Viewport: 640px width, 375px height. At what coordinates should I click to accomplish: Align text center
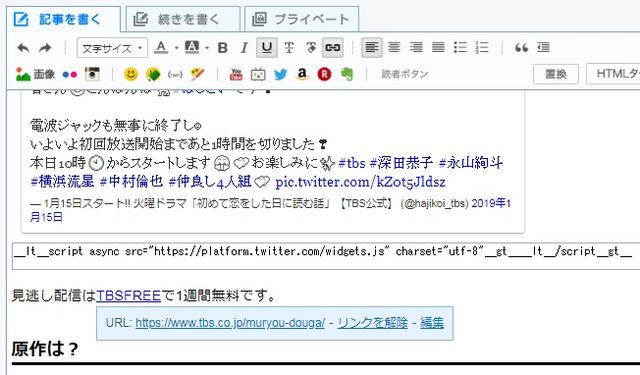pyautogui.click(x=394, y=48)
